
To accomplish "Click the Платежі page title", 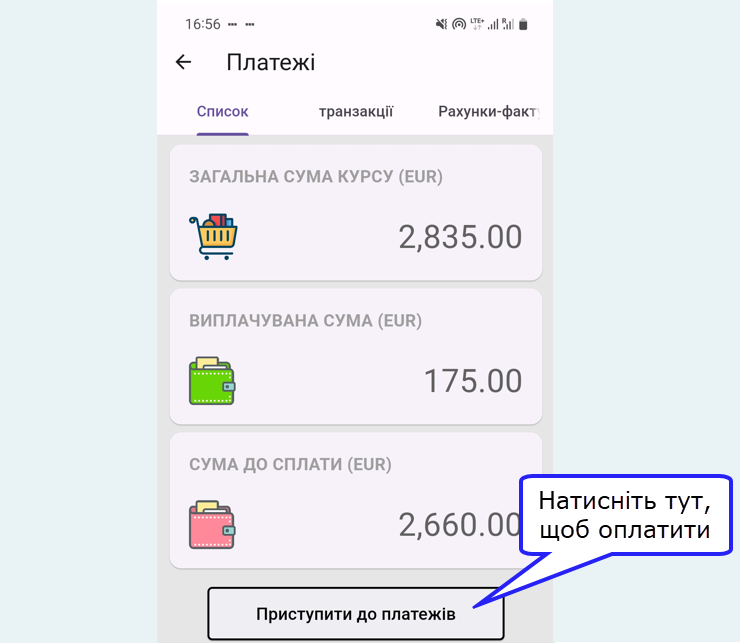I will tap(270, 62).
